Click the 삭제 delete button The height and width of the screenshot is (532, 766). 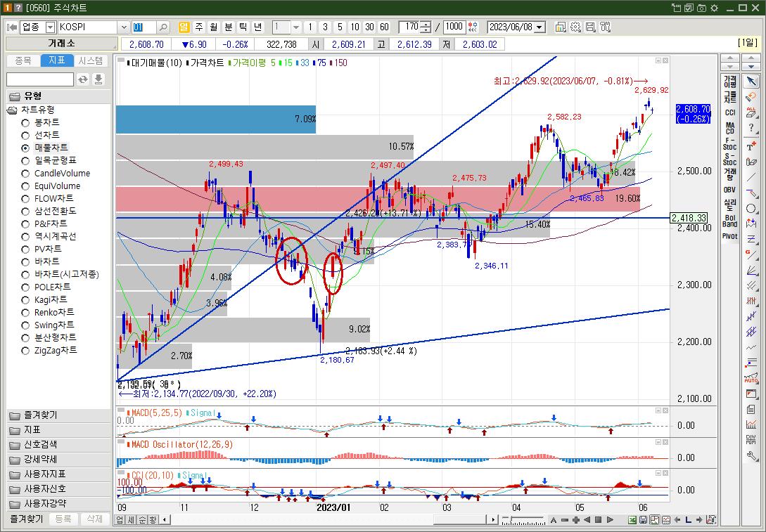coord(94,519)
